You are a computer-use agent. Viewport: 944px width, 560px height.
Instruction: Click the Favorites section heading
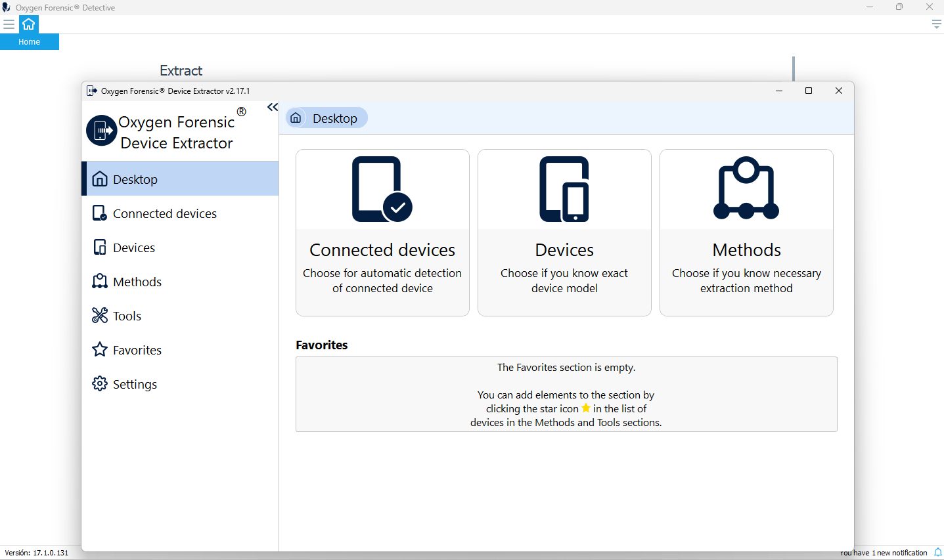pyautogui.click(x=322, y=345)
